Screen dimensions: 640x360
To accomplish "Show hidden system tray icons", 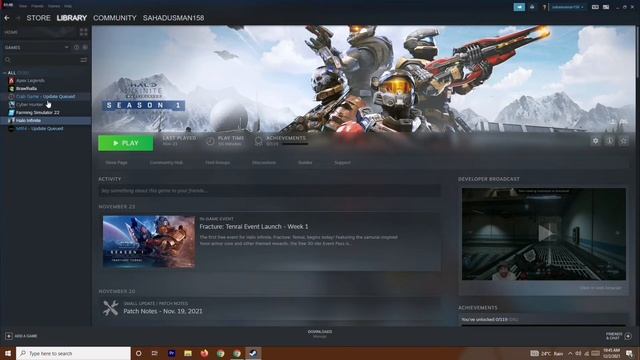I will click(x=570, y=353).
